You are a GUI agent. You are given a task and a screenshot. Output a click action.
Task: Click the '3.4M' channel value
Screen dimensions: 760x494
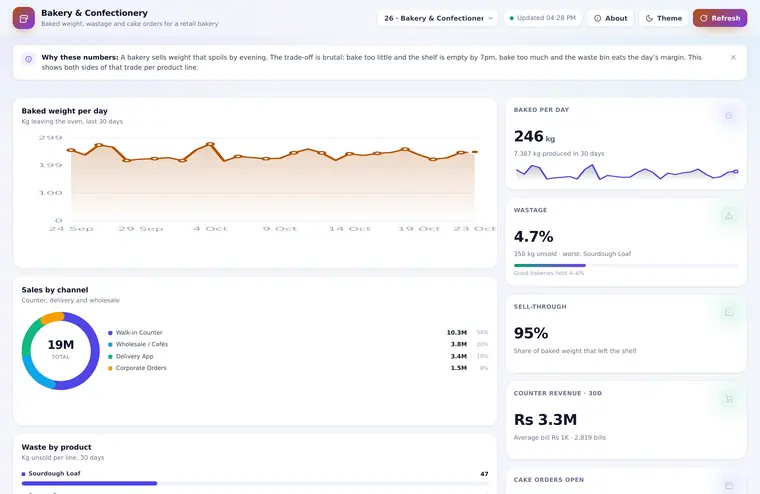(459, 356)
